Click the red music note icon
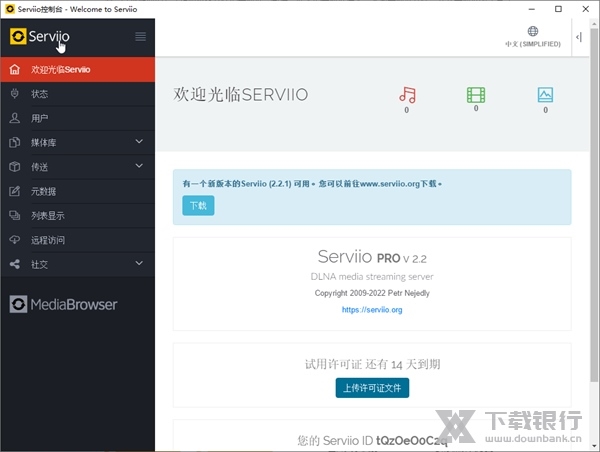The height and width of the screenshot is (452, 600). tap(407, 95)
